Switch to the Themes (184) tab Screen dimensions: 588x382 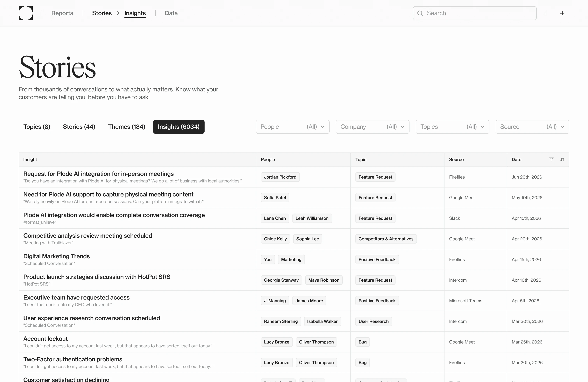coord(127,127)
